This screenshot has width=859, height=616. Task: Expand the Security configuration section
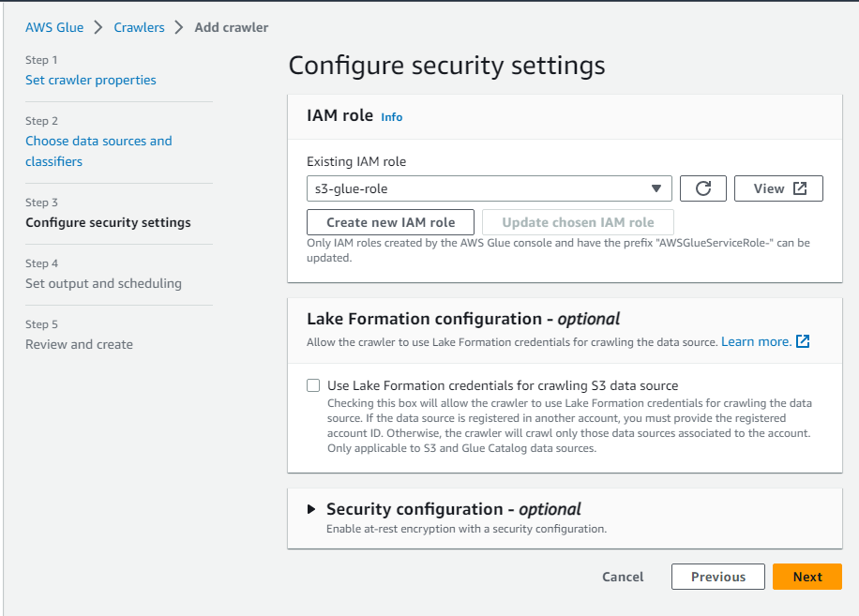click(x=312, y=509)
